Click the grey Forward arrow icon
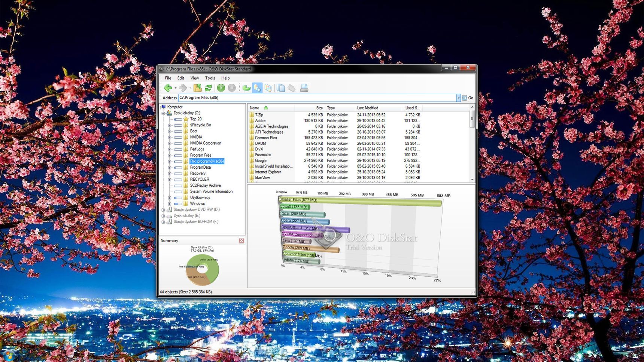644x362 pixels. [183, 88]
